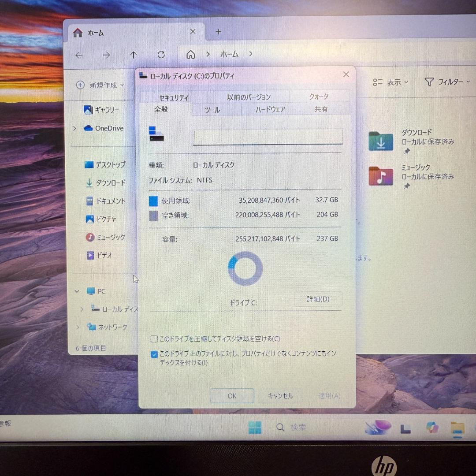Disable the file content indexing checkbox
This screenshot has width=476, height=476.
click(x=154, y=354)
